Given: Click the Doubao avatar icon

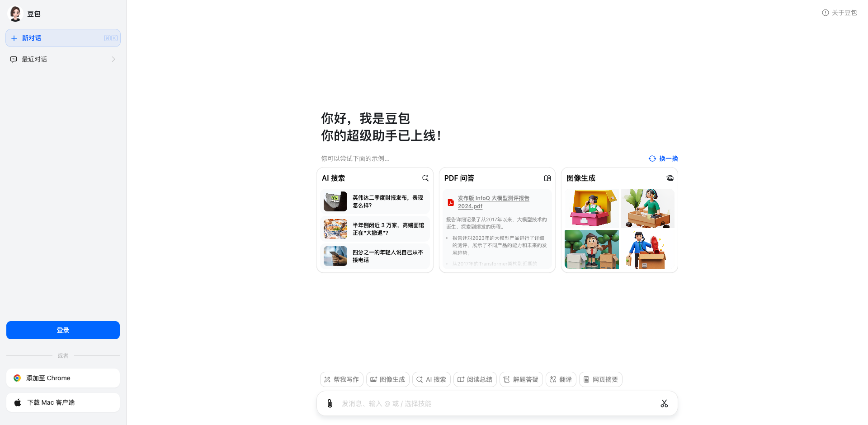Looking at the screenshot, I should (x=15, y=14).
